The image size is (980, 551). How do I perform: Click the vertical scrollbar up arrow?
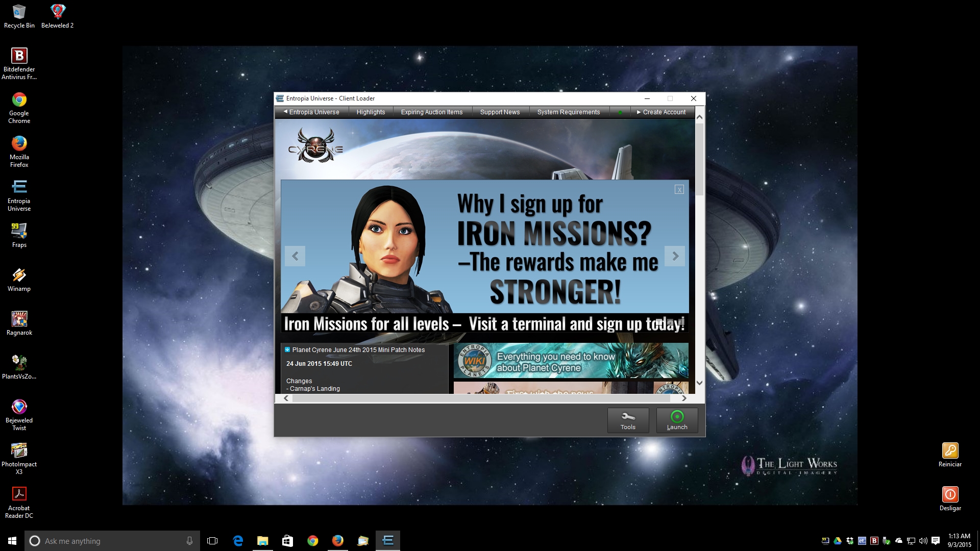click(x=699, y=117)
